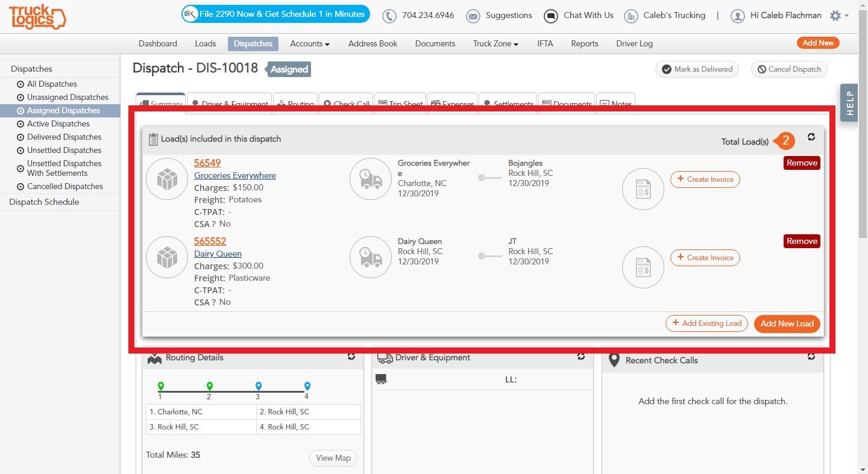Screen dimensions: 868x474
Task: Switch to the Check Call tab
Action: tap(346, 102)
